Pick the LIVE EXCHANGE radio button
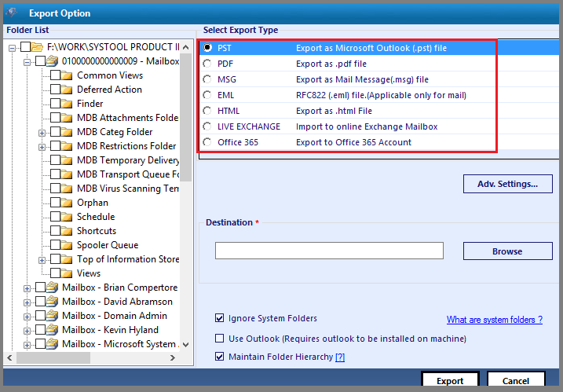Screen dimensions: 563x392 [207, 126]
